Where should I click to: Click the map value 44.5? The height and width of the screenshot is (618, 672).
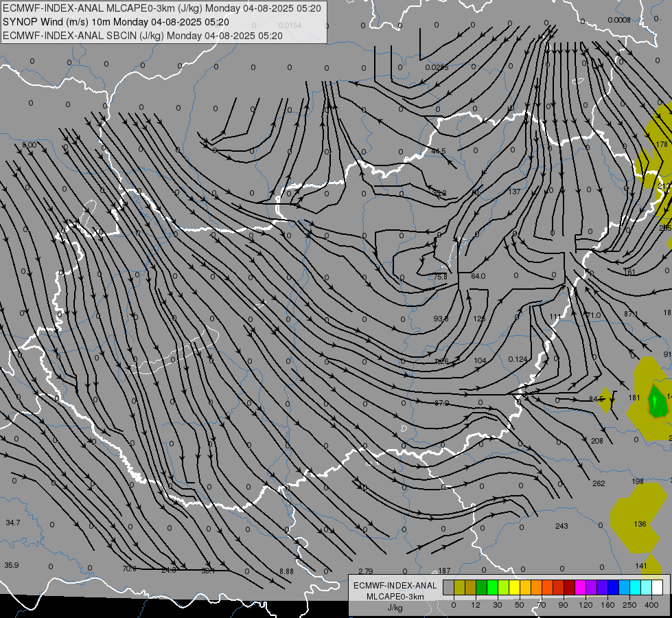pos(439,151)
